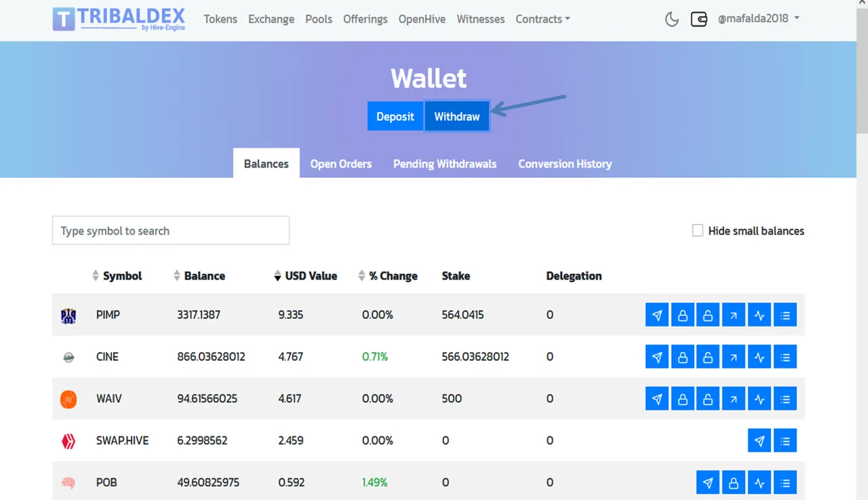Open the list history icon for POB
The height and width of the screenshot is (500, 868).
pos(785,483)
